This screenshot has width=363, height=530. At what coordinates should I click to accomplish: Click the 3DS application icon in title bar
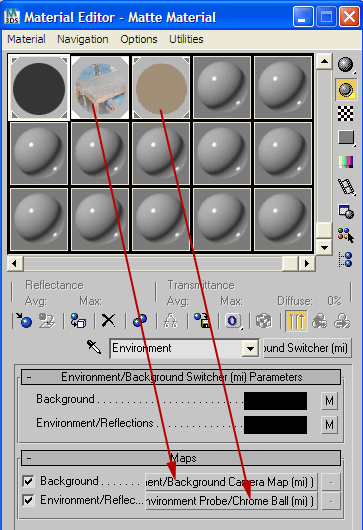[x=12, y=17]
